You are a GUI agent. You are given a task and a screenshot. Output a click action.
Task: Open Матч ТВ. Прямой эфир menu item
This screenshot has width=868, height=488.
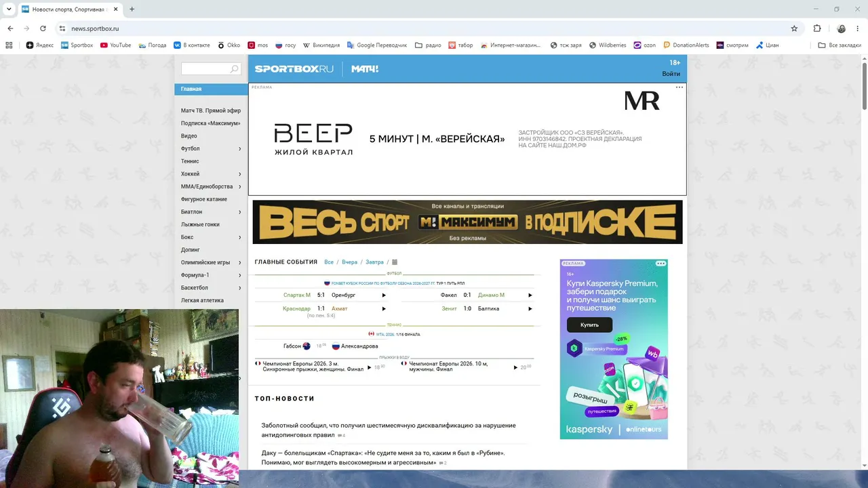click(211, 110)
